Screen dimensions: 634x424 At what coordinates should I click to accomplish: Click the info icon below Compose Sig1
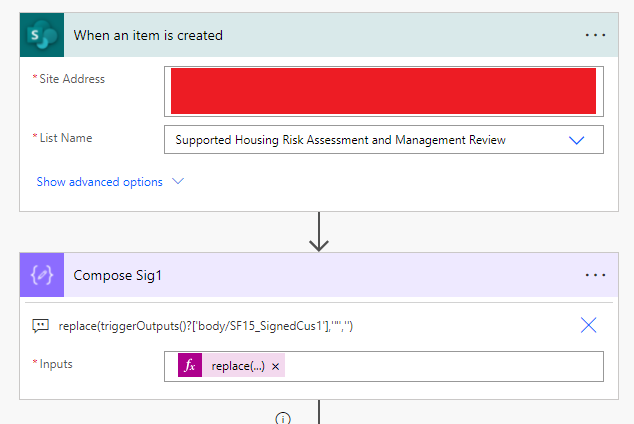pos(283,418)
